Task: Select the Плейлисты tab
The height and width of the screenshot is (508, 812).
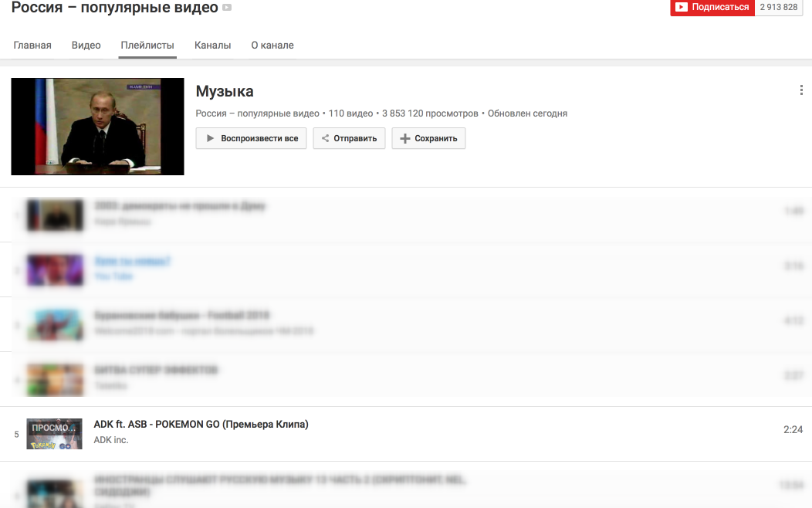Action: pos(147,45)
